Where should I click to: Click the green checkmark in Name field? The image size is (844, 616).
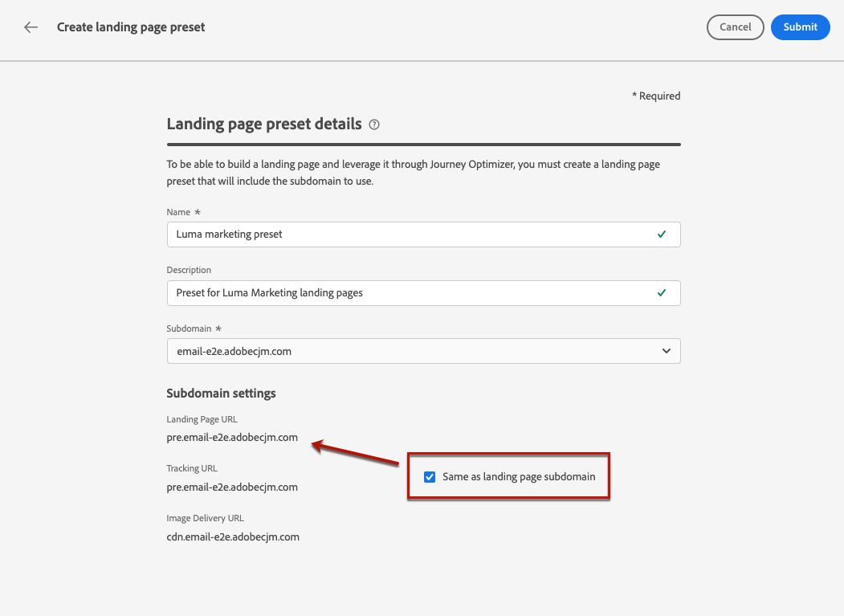point(662,235)
